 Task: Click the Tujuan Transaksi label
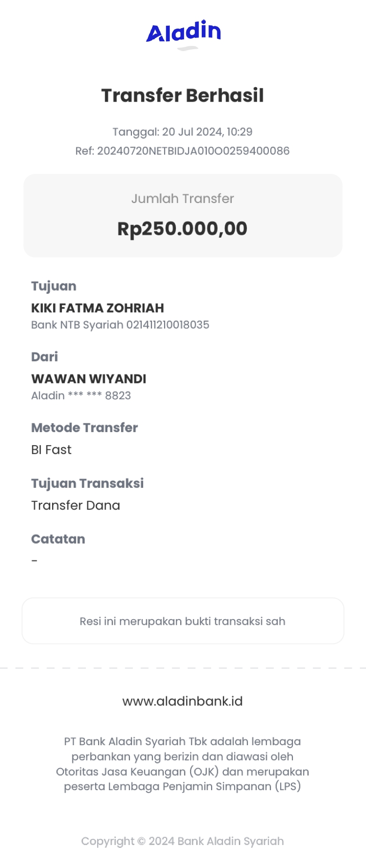pyautogui.click(x=87, y=483)
